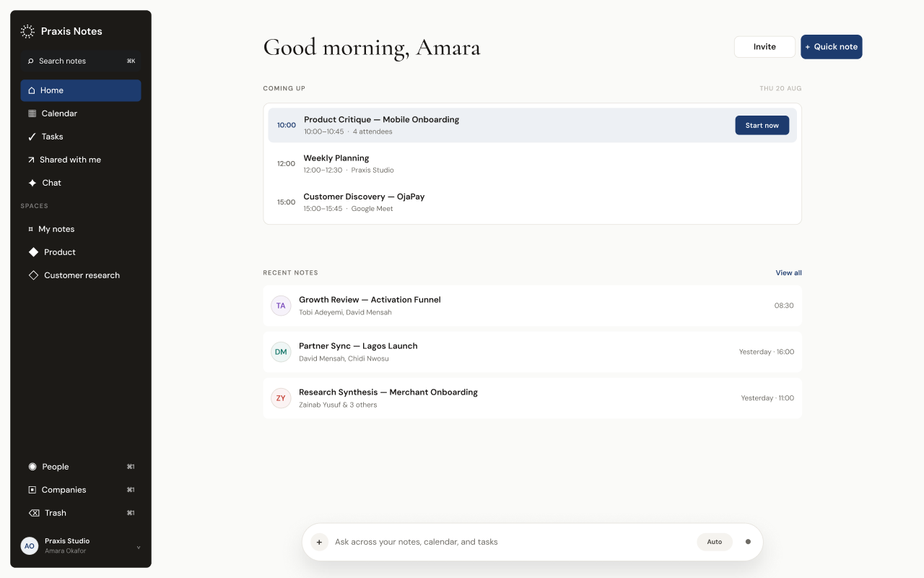Open Shared with me section
Image resolution: width=924 pixels, height=578 pixels.
tap(81, 160)
